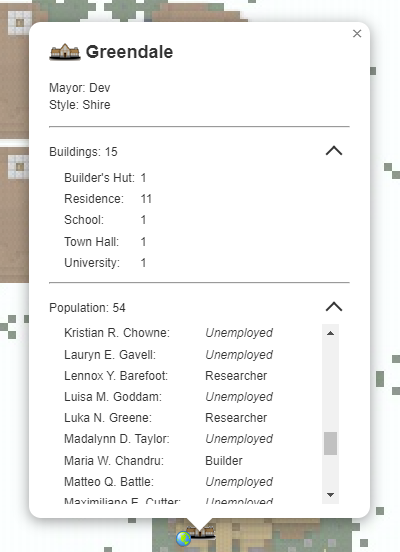Viewport: 400px width, 552px height.
Task: Click the Buildings: 15 header
Action: (83, 152)
